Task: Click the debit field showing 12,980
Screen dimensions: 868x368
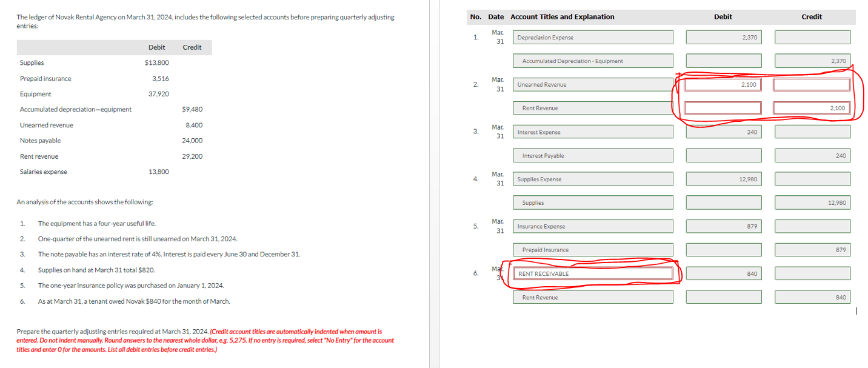Action: click(724, 179)
